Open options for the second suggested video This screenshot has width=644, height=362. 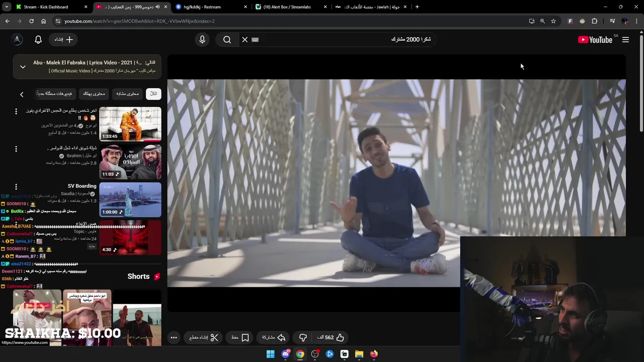16,149
